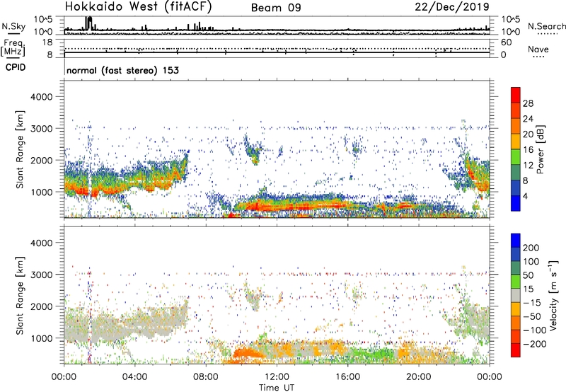The width and height of the screenshot is (566, 392).
Task: Click the 'Power [dB]' color bar label
Action: tap(540, 149)
